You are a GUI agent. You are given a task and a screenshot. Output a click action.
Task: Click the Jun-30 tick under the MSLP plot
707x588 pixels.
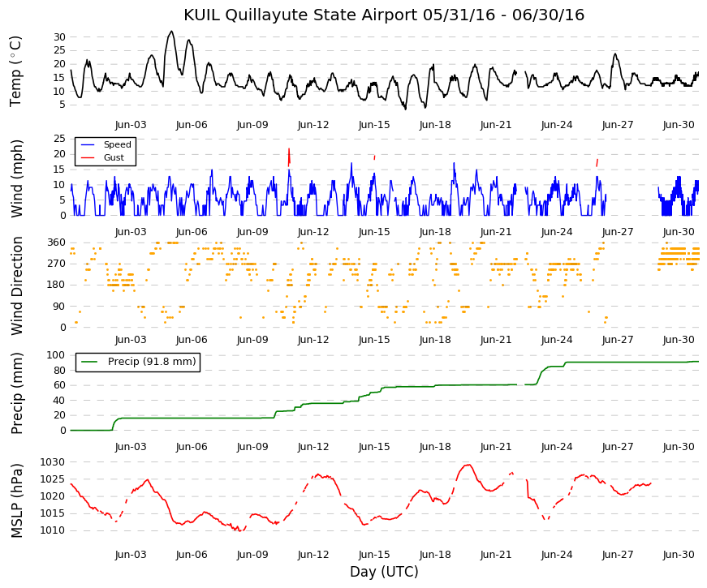coord(679,555)
